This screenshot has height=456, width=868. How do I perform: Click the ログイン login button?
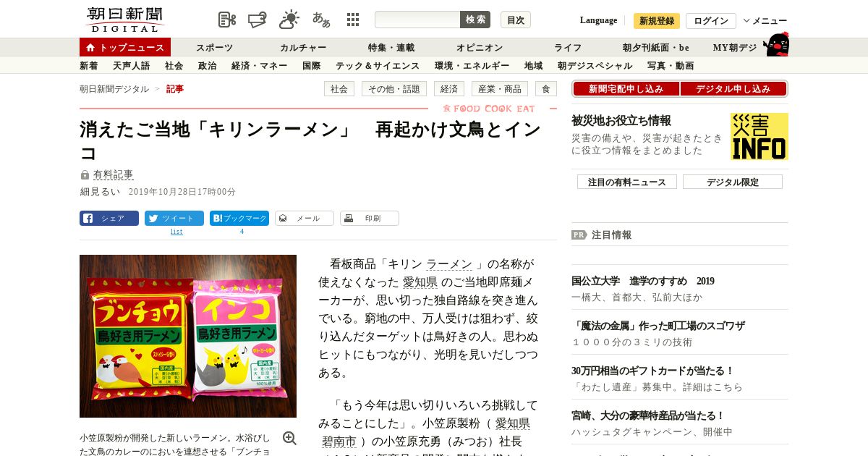[x=711, y=20]
